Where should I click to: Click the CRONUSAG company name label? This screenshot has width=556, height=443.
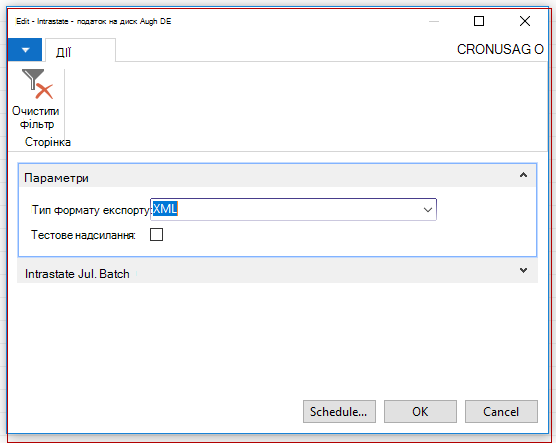pos(500,49)
